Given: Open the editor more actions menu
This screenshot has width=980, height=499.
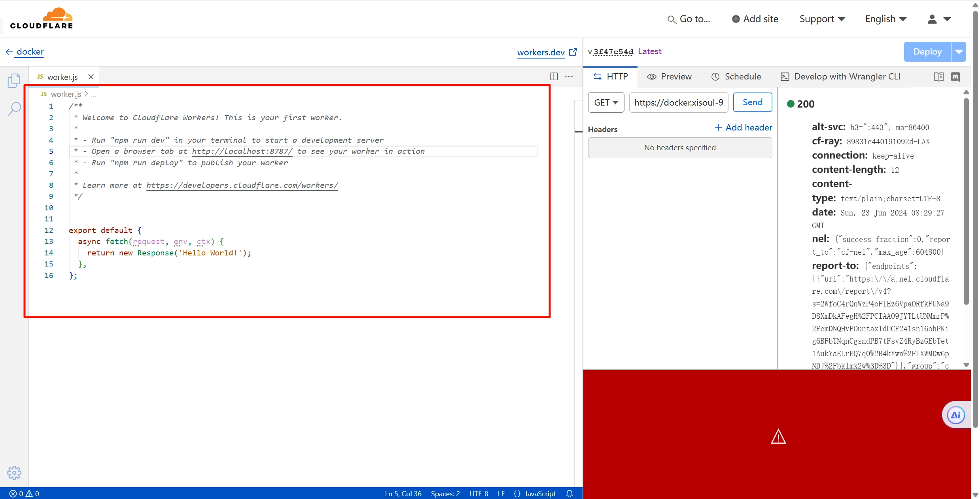Looking at the screenshot, I should (569, 77).
